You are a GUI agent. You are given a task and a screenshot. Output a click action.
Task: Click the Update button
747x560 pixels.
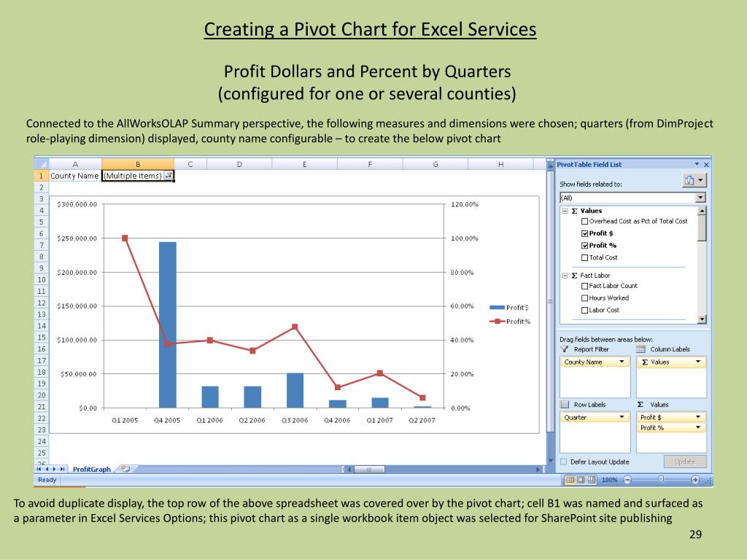point(685,462)
